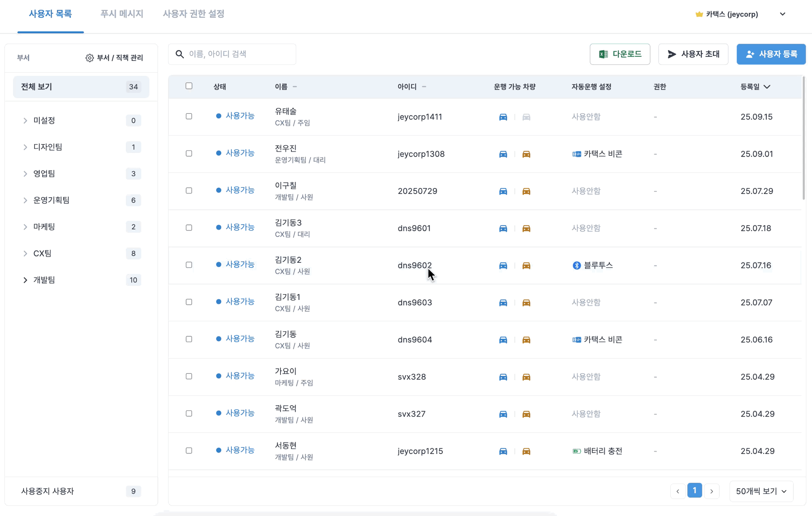The height and width of the screenshot is (516, 812).
Task: Toggle the select-all checkbox in table header
Action: tap(189, 86)
